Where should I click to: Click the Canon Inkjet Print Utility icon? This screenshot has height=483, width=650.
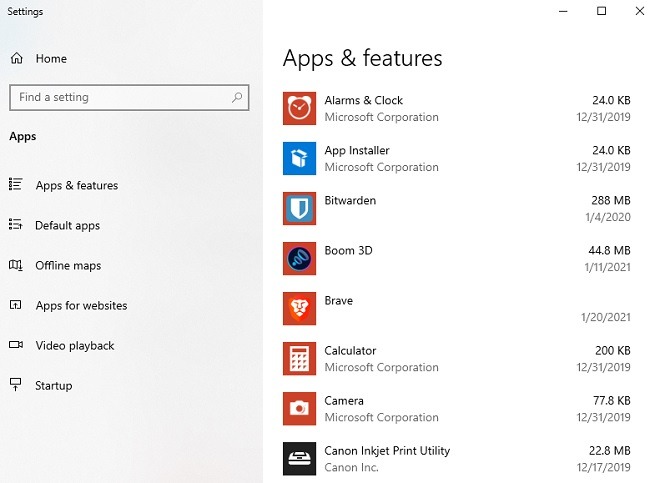pyautogui.click(x=299, y=459)
